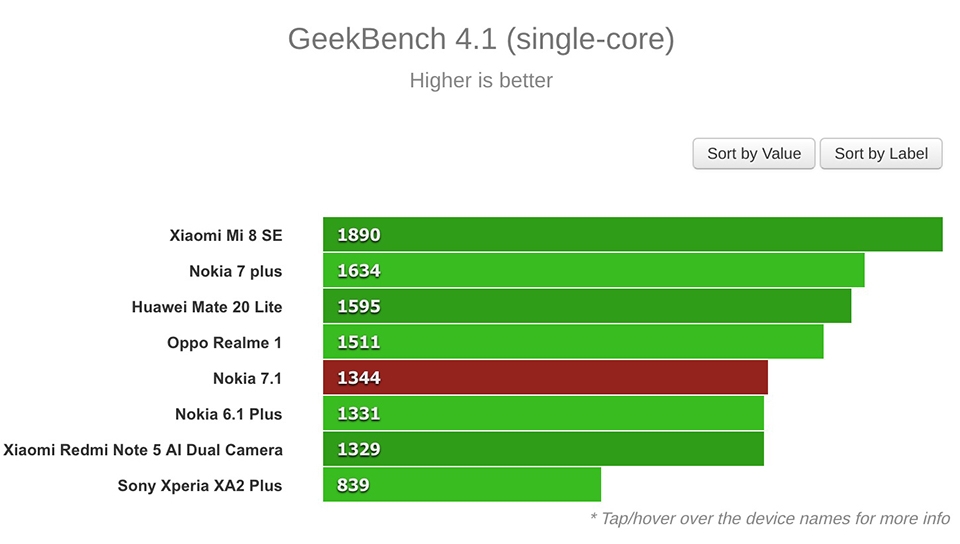960x544 pixels.
Task: Open the Huawei Mate 20 Lite label
Action: click(207, 307)
